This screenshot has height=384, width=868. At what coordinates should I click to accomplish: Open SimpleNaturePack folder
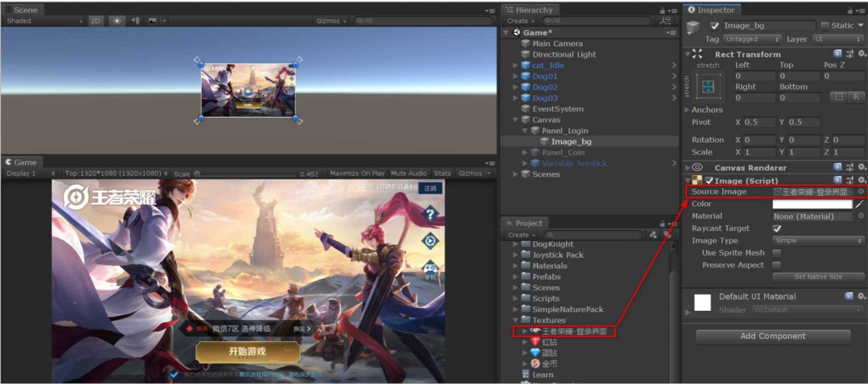(x=567, y=309)
